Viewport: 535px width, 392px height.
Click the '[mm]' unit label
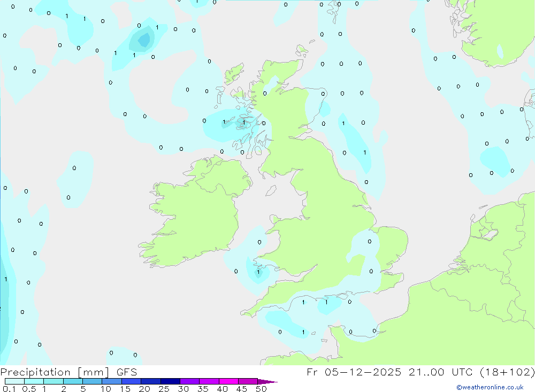coord(94,372)
